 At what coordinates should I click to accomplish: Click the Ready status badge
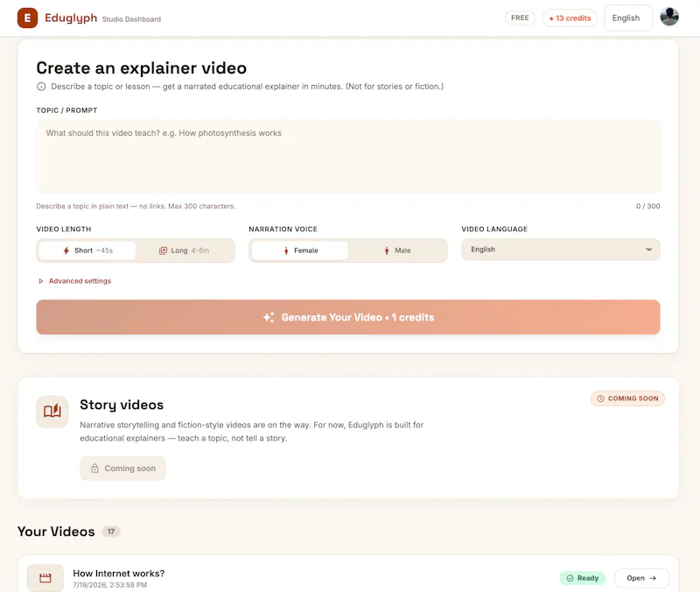(583, 578)
